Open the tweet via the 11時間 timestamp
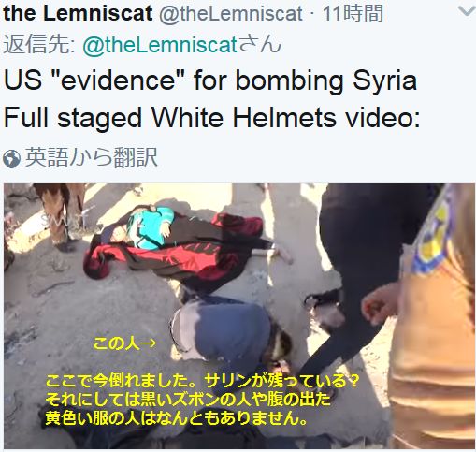Screen dimensions: 476x452 [x=353, y=14]
